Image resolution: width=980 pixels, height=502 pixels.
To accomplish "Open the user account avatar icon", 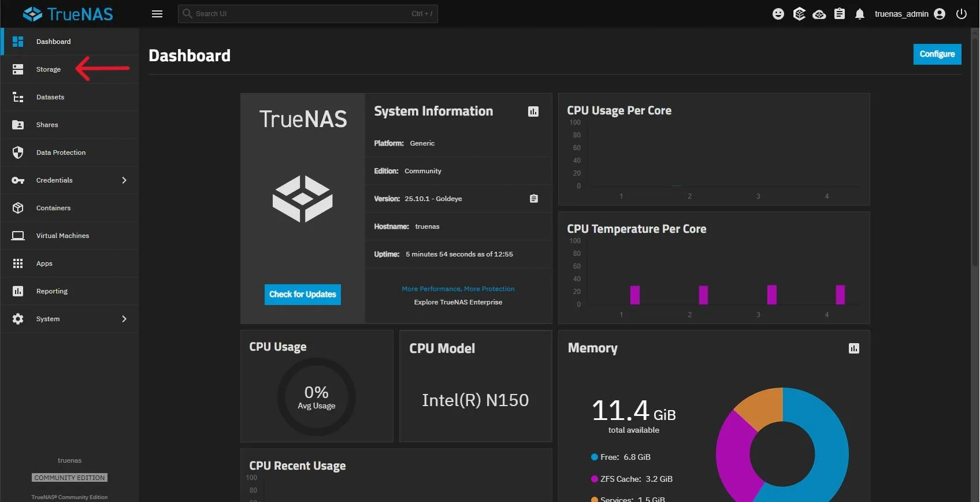I will click(x=940, y=14).
